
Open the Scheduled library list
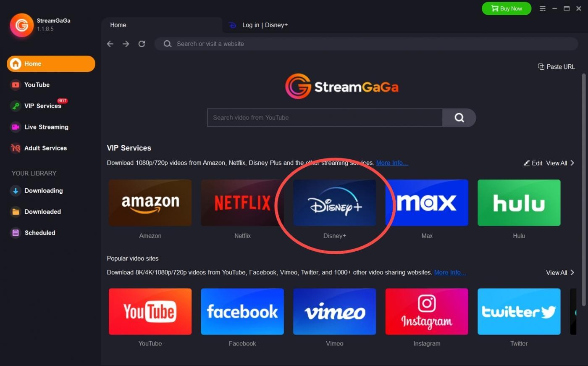[x=33, y=233]
